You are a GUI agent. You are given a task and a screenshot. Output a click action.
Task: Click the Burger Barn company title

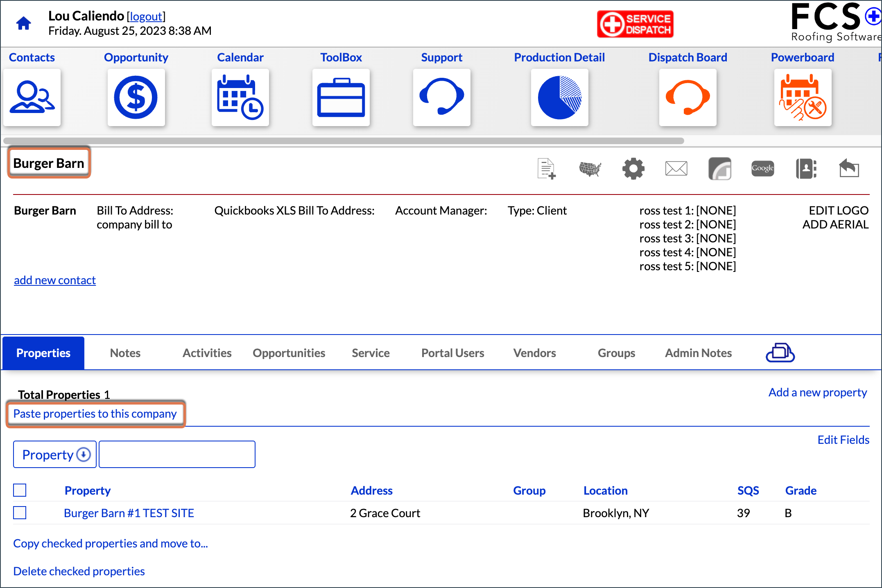point(49,163)
